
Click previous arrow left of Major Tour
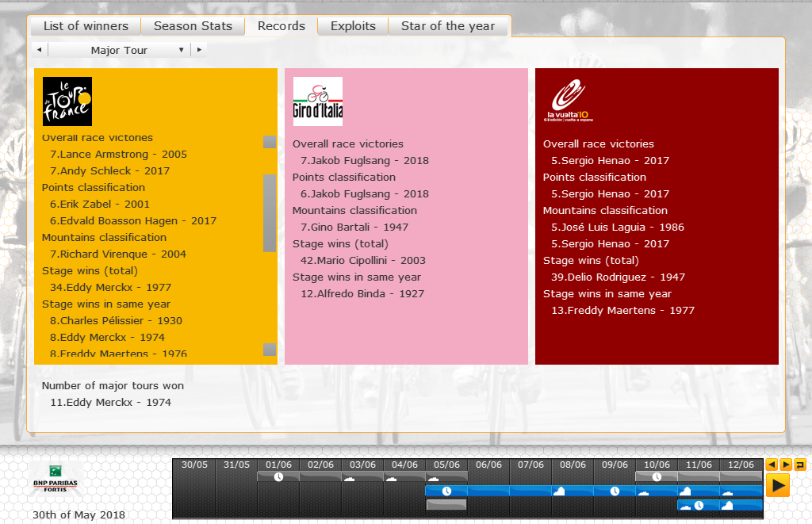coord(40,50)
